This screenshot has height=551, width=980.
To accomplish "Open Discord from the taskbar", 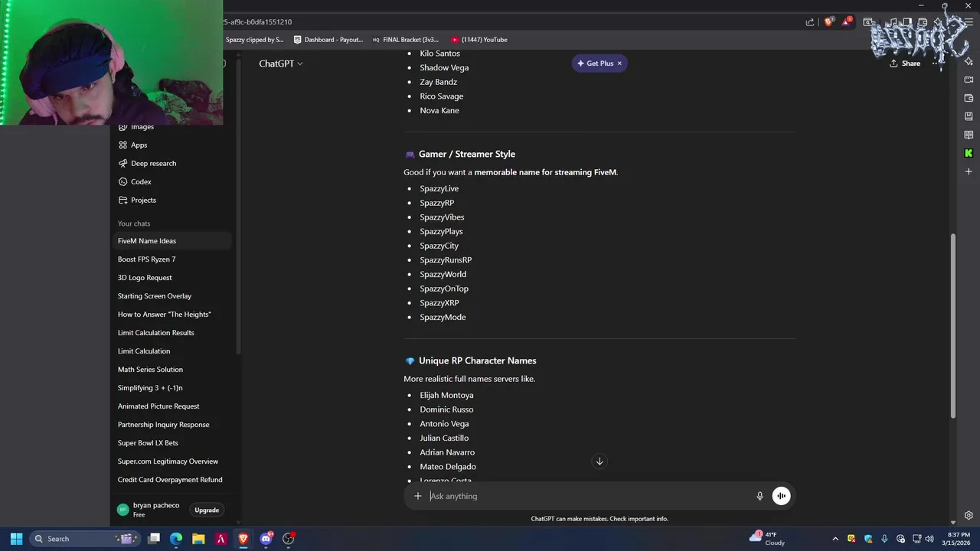I will pyautogui.click(x=266, y=539).
